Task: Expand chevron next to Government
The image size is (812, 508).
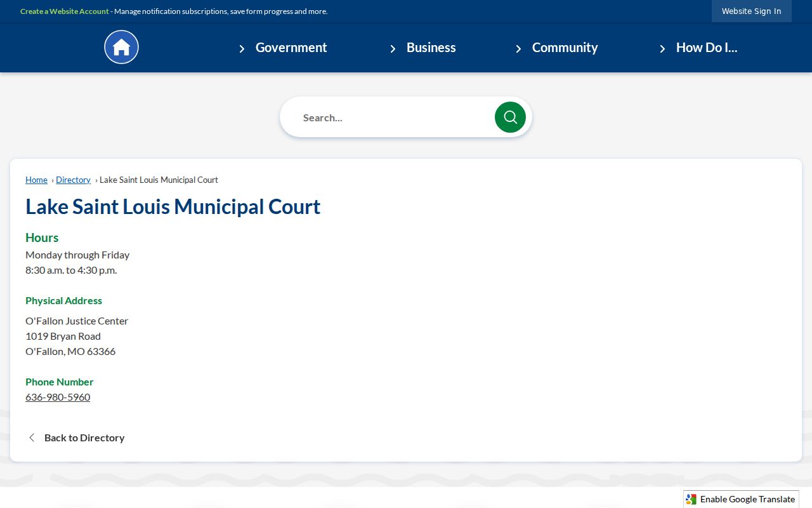Action: [x=242, y=48]
